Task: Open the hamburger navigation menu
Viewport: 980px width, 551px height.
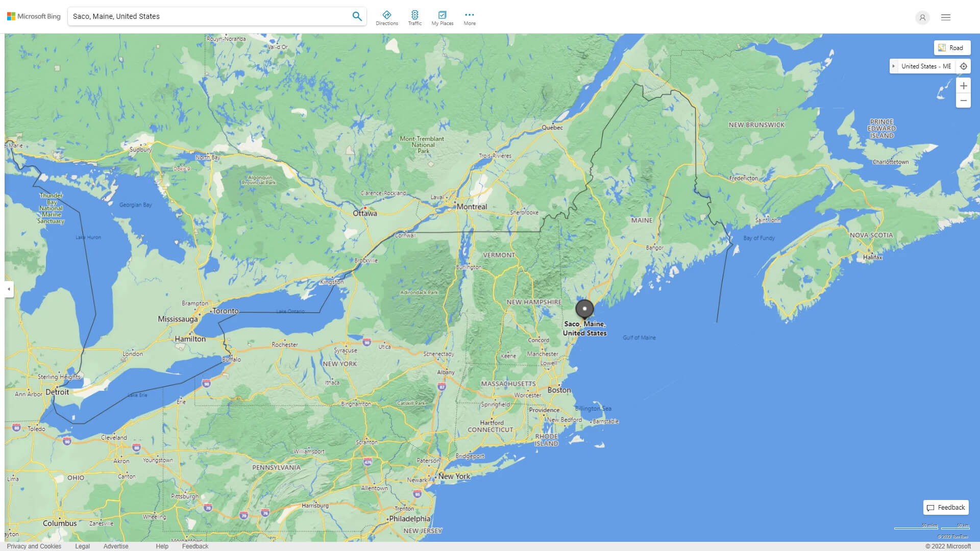Action: point(946,17)
